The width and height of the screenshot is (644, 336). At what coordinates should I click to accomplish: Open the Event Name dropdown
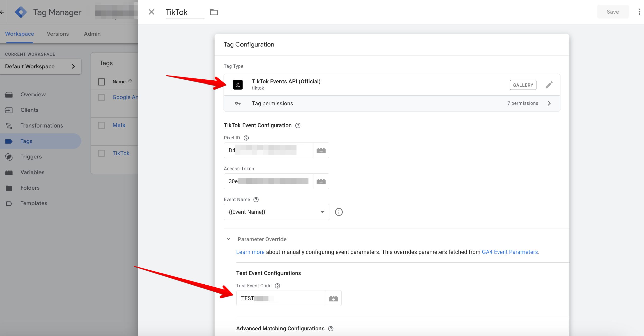322,212
